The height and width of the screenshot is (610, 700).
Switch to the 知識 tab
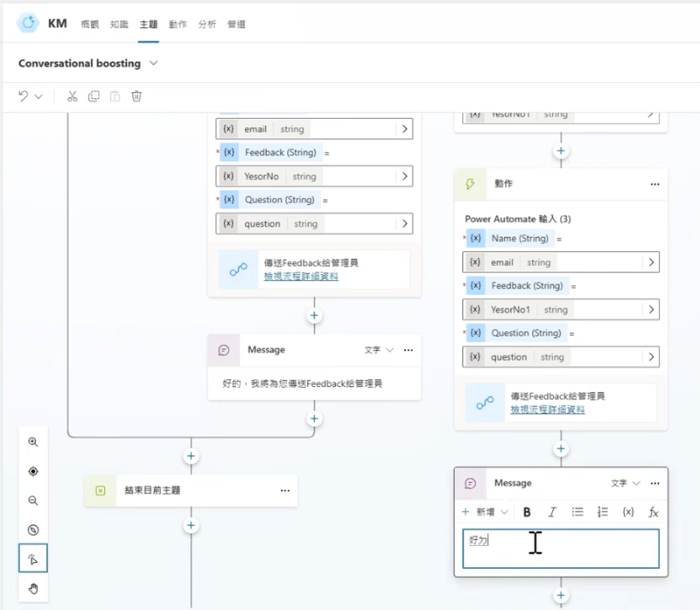(x=118, y=25)
